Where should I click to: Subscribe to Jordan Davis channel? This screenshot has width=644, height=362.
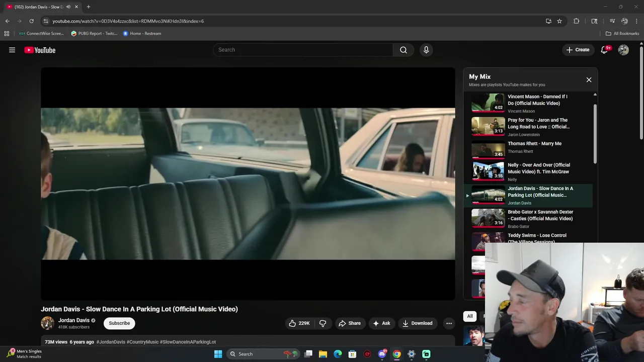pyautogui.click(x=119, y=323)
